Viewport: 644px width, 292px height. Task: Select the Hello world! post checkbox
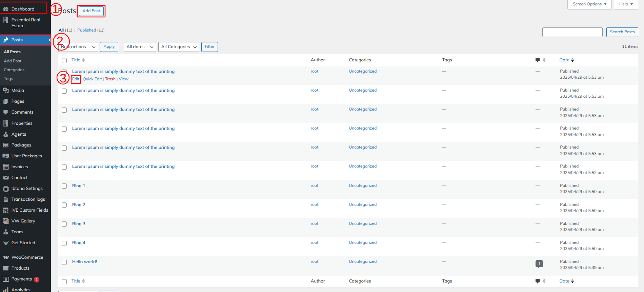64,262
